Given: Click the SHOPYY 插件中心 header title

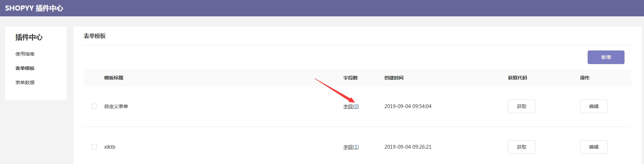Looking at the screenshot, I should [x=34, y=8].
